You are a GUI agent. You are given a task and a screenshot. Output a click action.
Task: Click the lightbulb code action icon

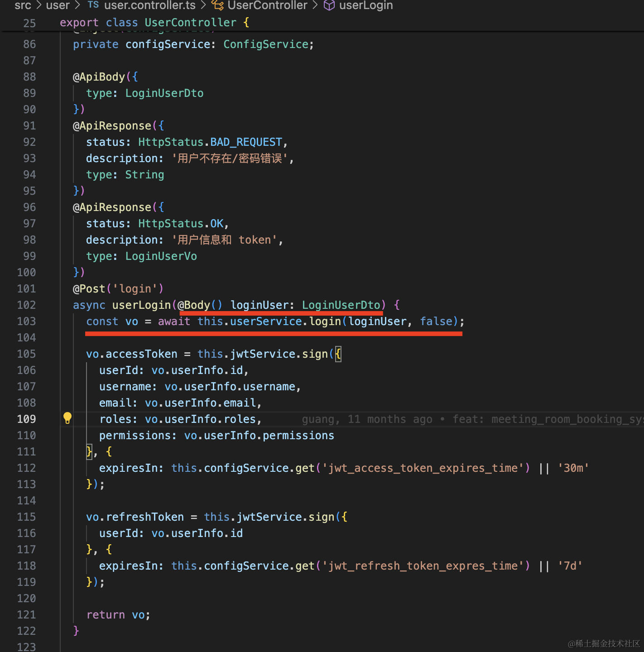[x=67, y=418]
